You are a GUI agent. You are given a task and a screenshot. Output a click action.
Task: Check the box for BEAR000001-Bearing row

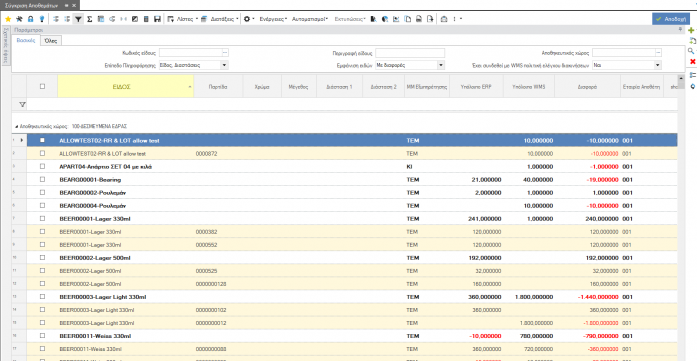[42, 179]
